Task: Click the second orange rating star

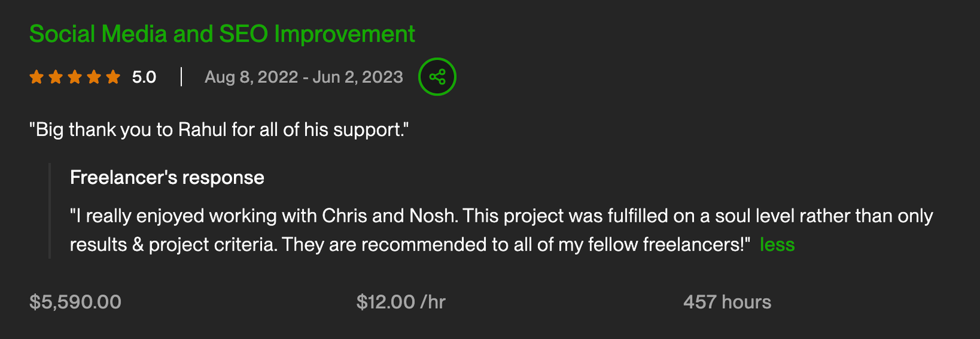Action: pos(56,77)
